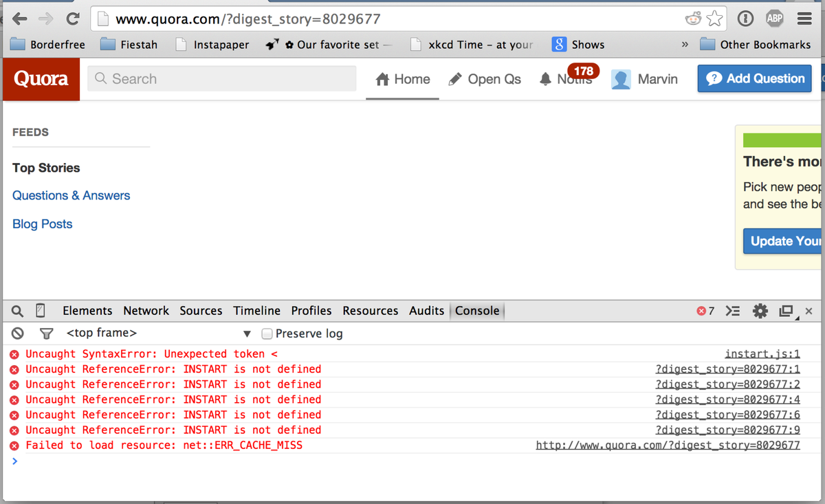Go to Quora Home tab

tap(403, 79)
